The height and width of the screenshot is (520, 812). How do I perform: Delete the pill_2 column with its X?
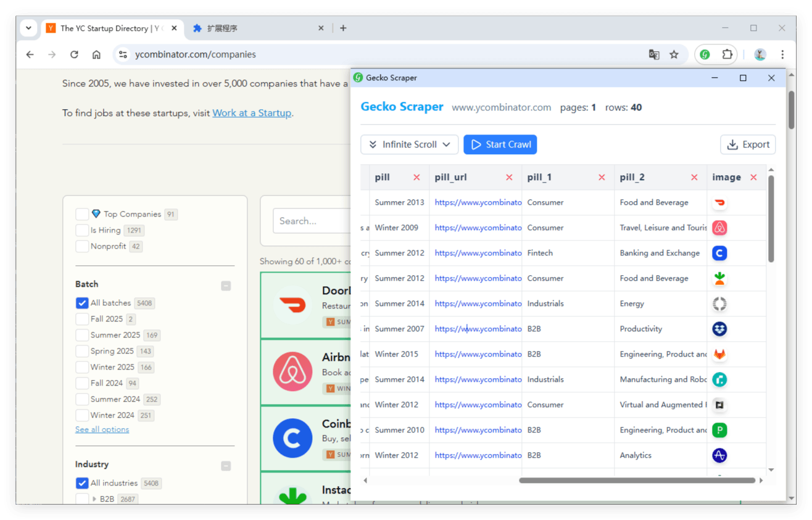[x=694, y=178]
